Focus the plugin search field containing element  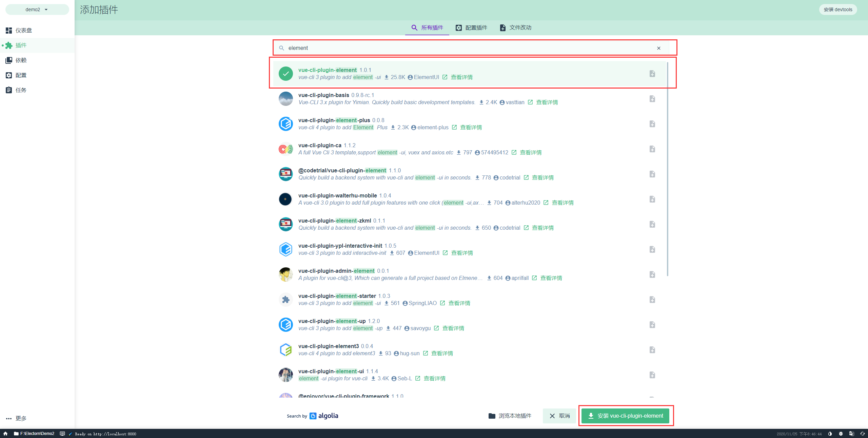click(x=471, y=48)
